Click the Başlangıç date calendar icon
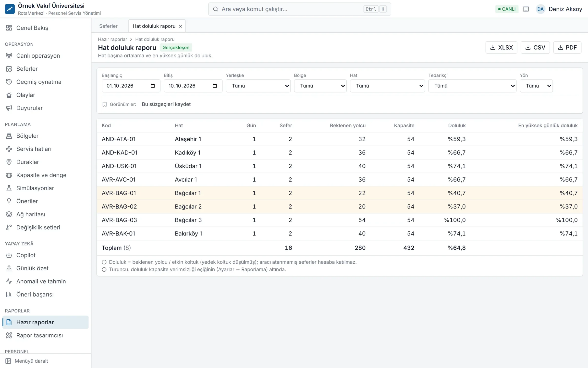The height and width of the screenshot is (368, 588). [153, 86]
